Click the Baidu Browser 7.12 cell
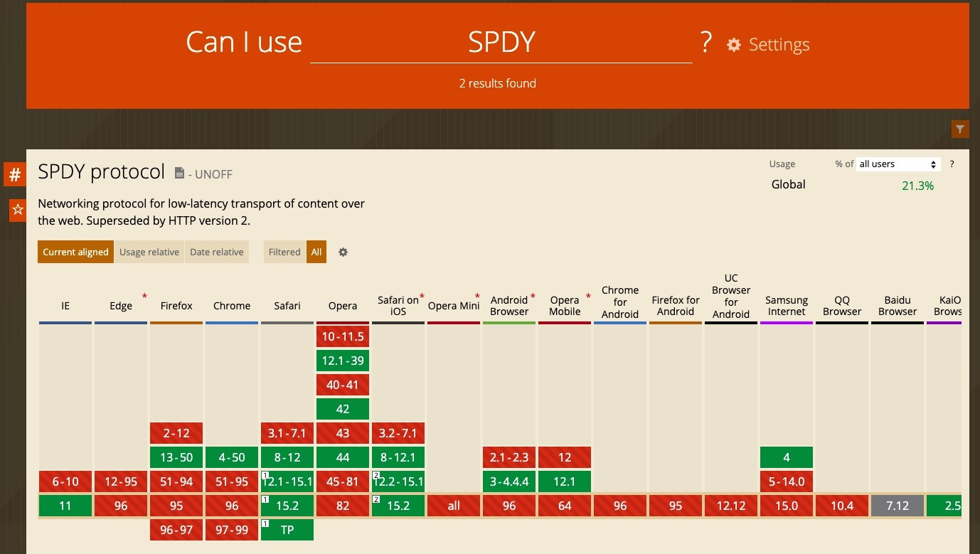The height and width of the screenshot is (554, 980). click(898, 506)
